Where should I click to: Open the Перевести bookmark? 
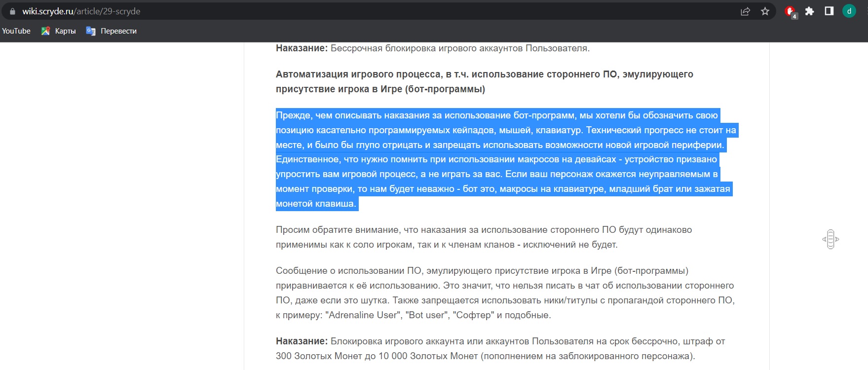click(x=112, y=31)
